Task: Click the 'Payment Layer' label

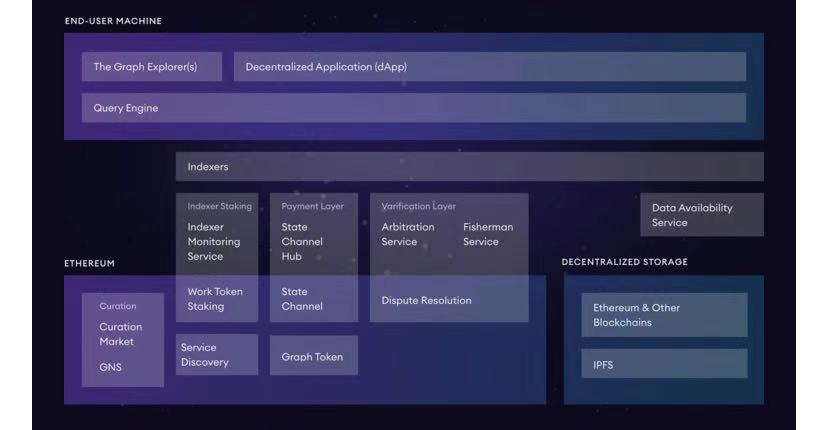Action: coord(312,207)
